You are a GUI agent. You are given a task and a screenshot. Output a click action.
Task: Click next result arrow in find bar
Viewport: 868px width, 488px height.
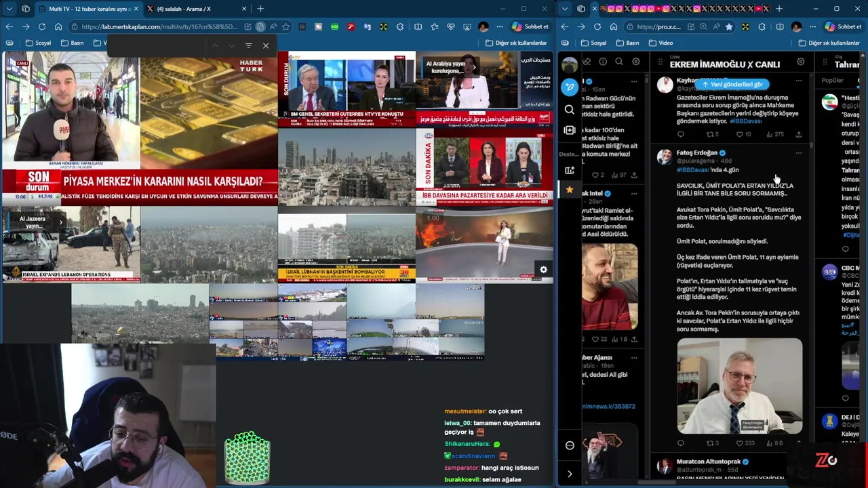point(231,45)
